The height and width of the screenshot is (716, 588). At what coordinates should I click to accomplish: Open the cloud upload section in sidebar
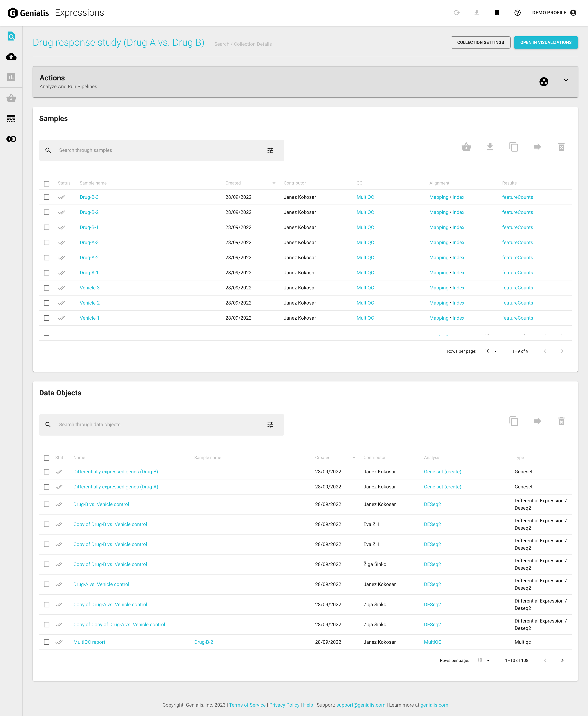click(11, 57)
